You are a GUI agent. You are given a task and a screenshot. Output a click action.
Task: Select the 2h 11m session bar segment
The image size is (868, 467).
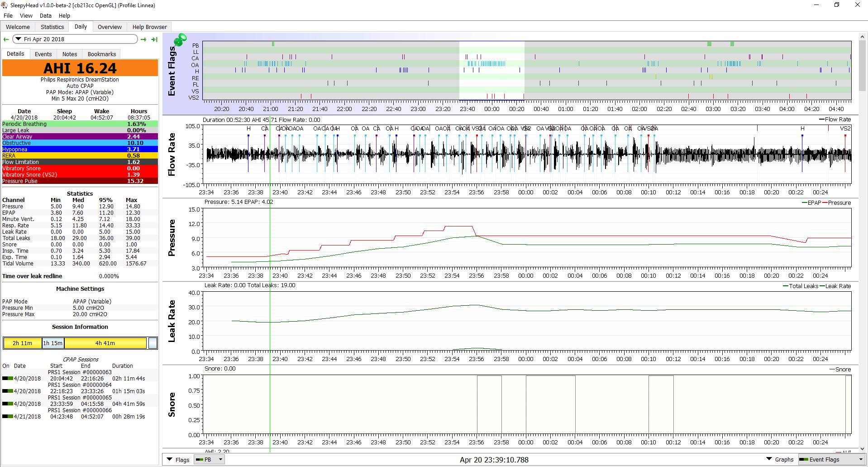click(x=23, y=343)
